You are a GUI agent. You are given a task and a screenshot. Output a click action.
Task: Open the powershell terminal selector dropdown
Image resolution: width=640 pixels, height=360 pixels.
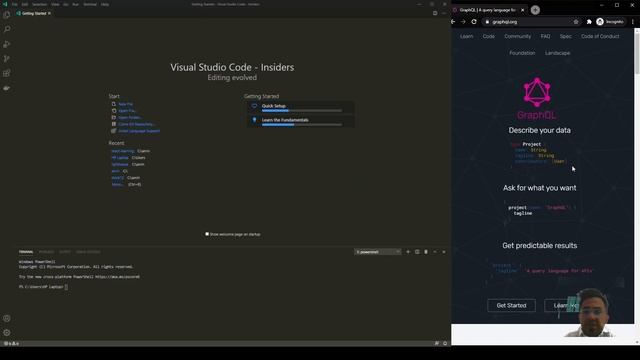(378, 252)
